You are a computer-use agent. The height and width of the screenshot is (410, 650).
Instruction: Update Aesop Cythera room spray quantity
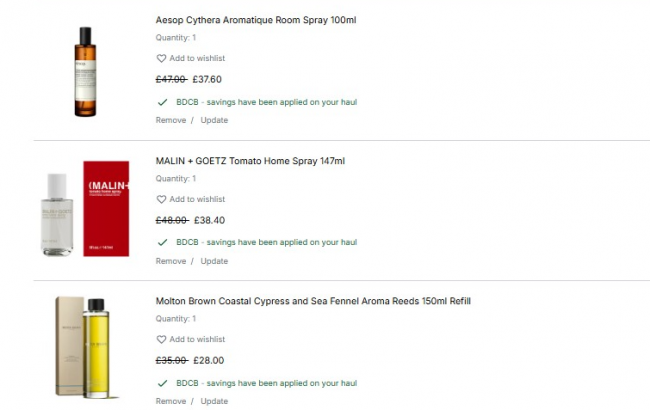coord(214,120)
